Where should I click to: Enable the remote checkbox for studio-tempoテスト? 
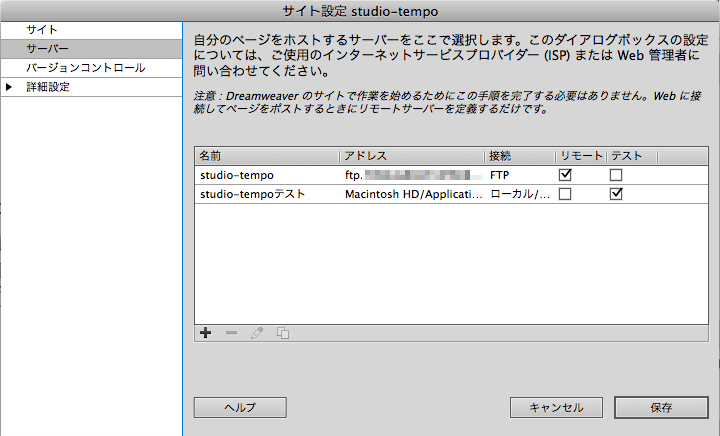[565, 194]
